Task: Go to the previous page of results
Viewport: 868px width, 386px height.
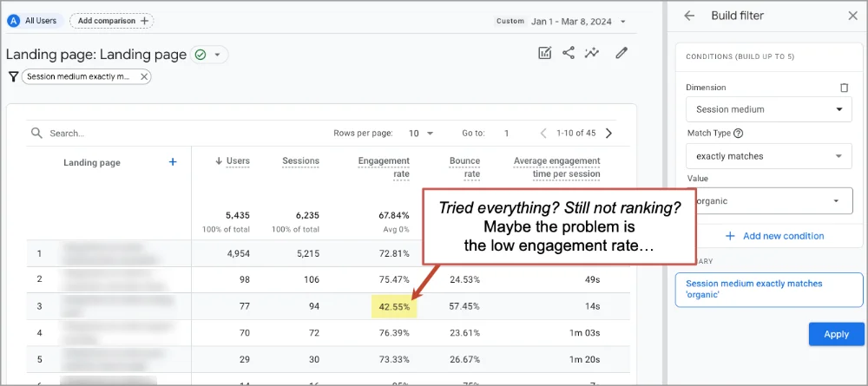Action: click(543, 134)
